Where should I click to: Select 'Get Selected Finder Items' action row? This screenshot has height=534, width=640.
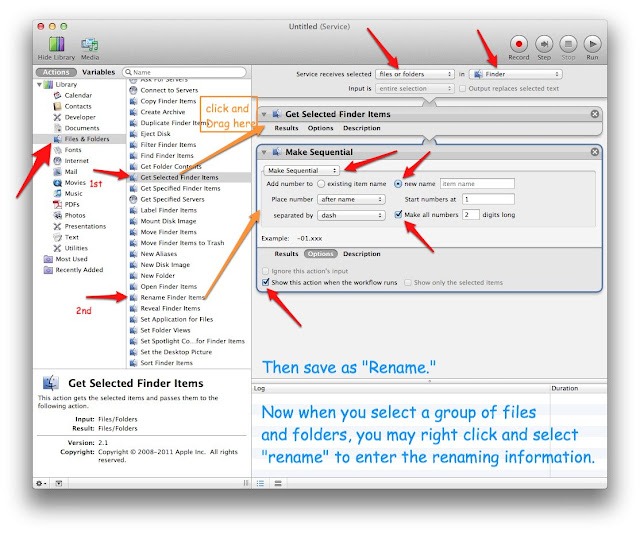pos(189,178)
